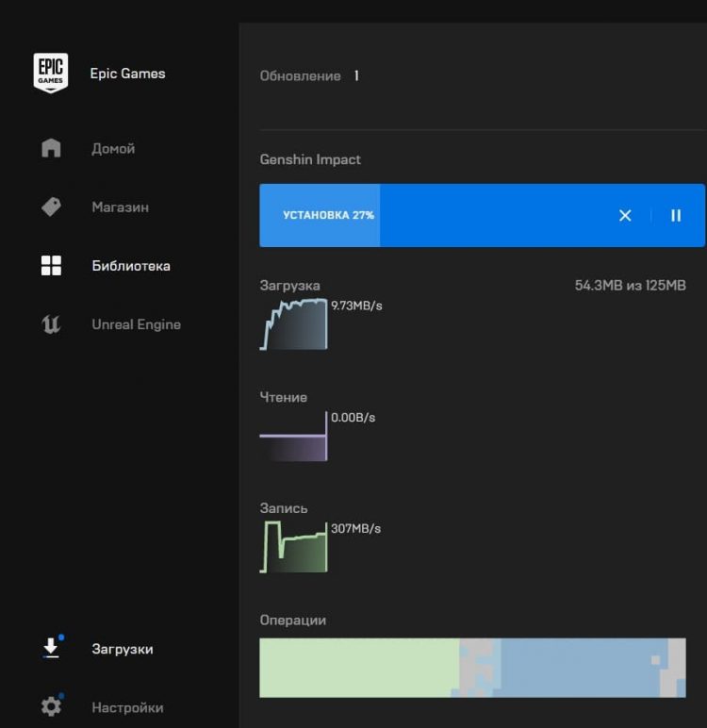Open downloads via the arrow icon
This screenshot has width=707, height=728.
(x=51, y=649)
